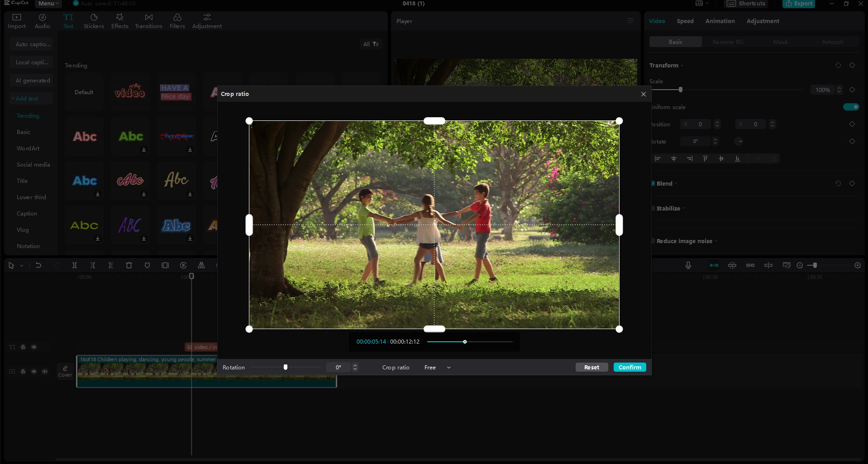Image resolution: width=868 pixels, height=464 pixels.
Task: Reset the crop with the Reset button
Action: [x=591, y=367]
